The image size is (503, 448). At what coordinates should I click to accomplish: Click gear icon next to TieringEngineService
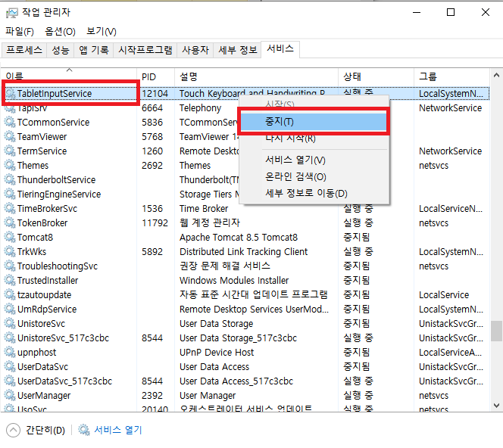click(10, 194)
